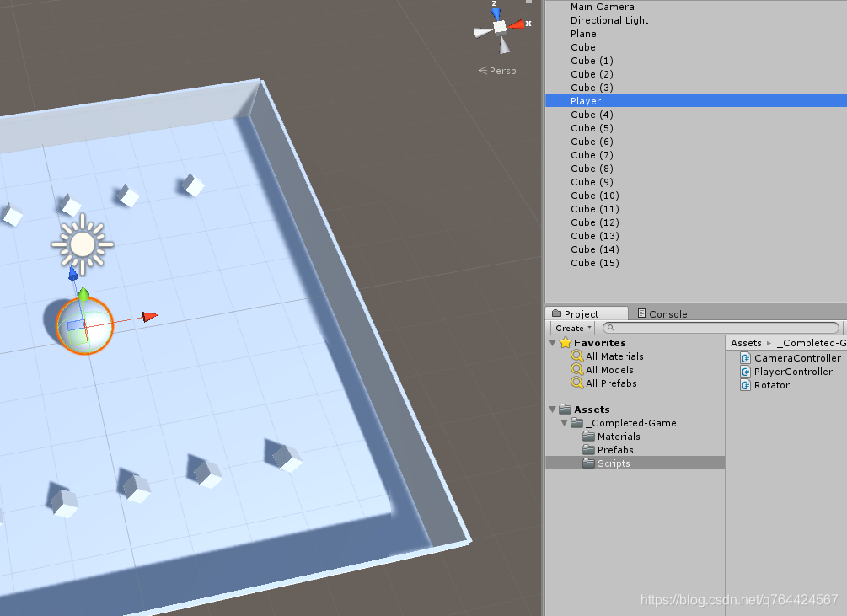Select Cube (8) in the Hierarchy

pos(696,169)
